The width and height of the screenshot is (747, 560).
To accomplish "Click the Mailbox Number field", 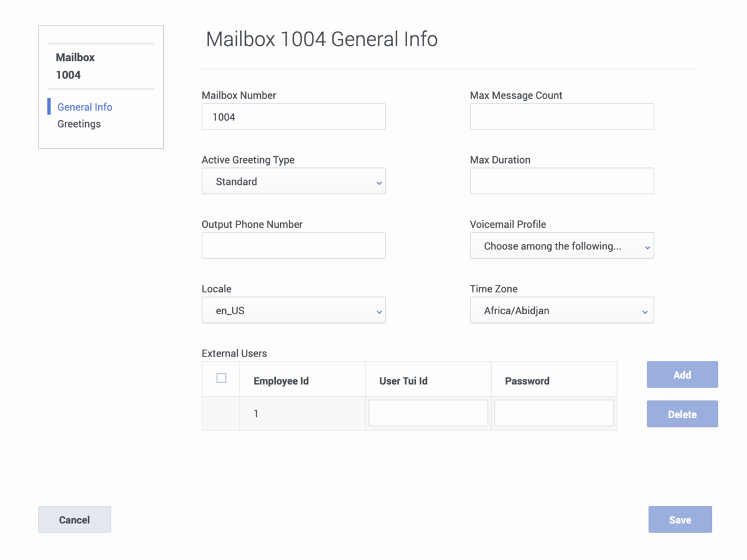I will [x=294, y=116].
